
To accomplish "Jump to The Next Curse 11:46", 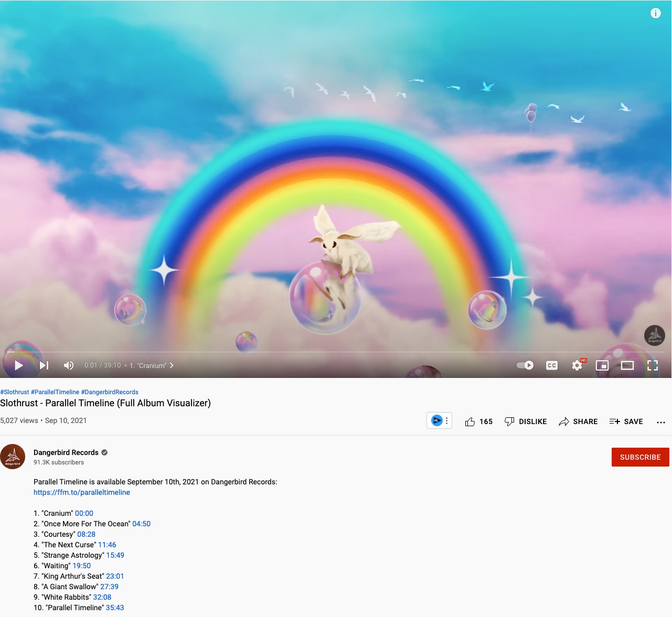I will [107, 545].
